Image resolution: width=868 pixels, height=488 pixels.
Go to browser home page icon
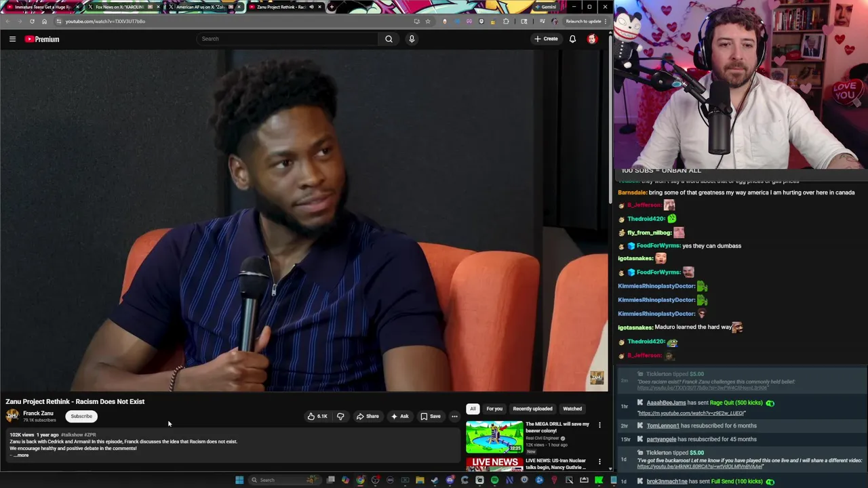pyautogui.click(x=44, y=21)
